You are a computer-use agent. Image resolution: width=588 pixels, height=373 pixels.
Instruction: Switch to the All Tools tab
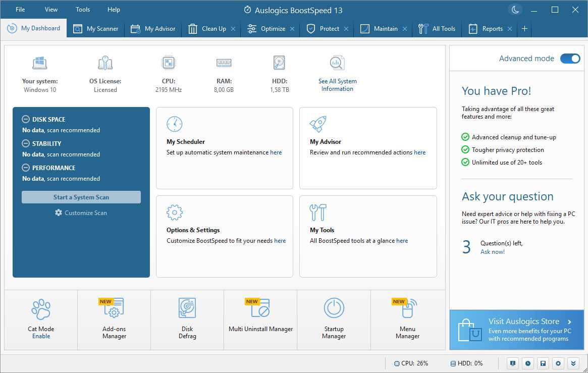click(x=437, y=28)
